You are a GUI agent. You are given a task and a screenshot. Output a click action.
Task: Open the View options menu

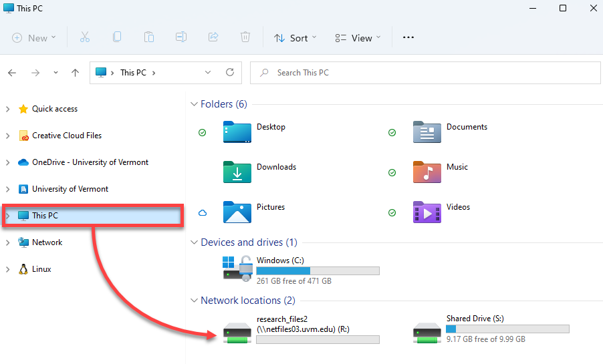[x=358, y=37]
